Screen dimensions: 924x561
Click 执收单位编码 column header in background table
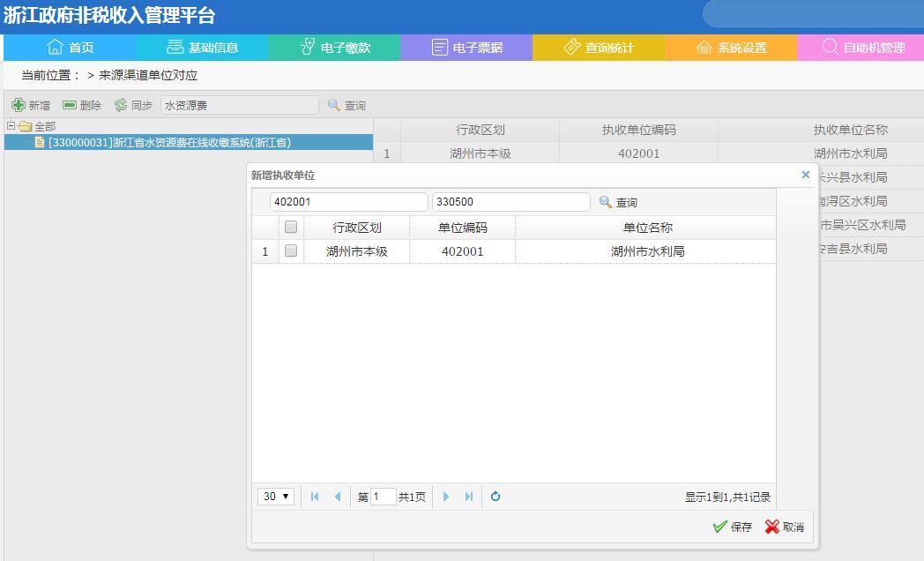[x=639, y=130]
